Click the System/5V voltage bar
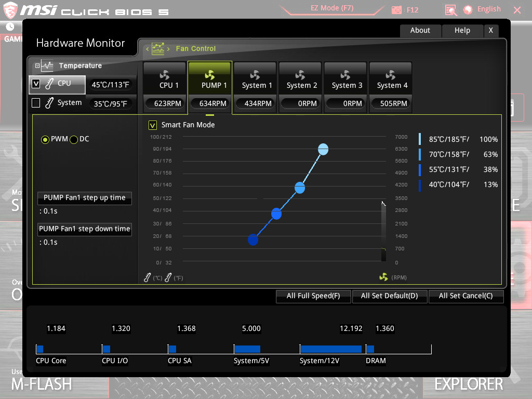This screenshot has height=399, width=532. tap(247, 349)
